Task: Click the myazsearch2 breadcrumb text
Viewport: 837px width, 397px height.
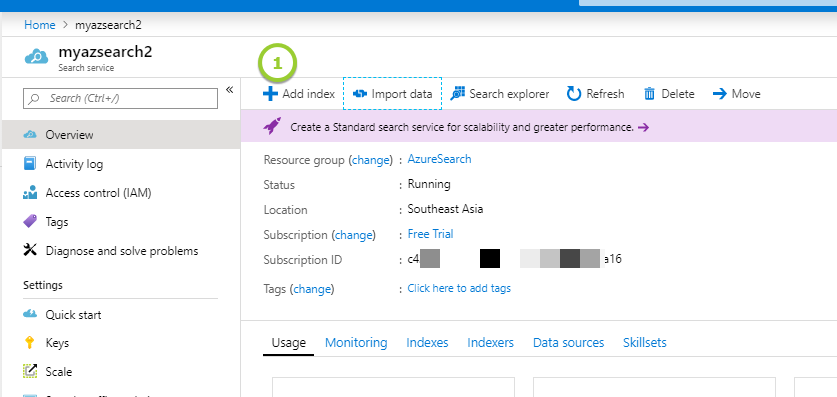Action: 108,25
